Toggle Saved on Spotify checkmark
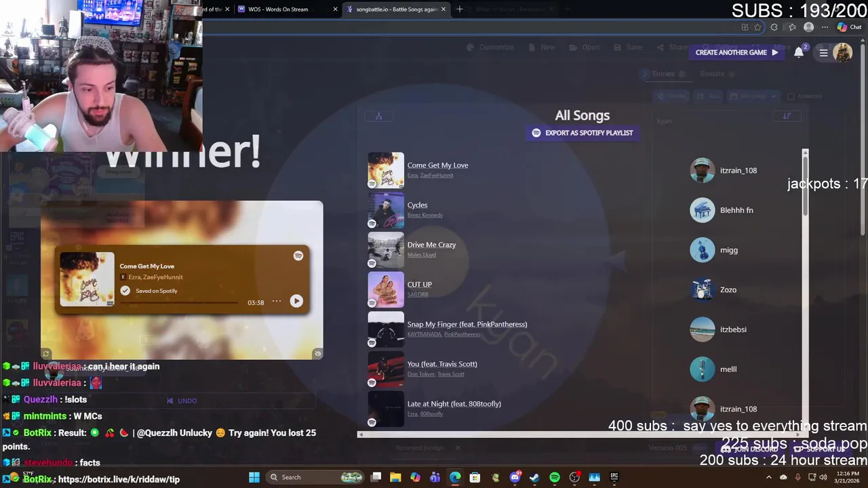This screenshot has height=488, width=868. (x=125, y=291)
